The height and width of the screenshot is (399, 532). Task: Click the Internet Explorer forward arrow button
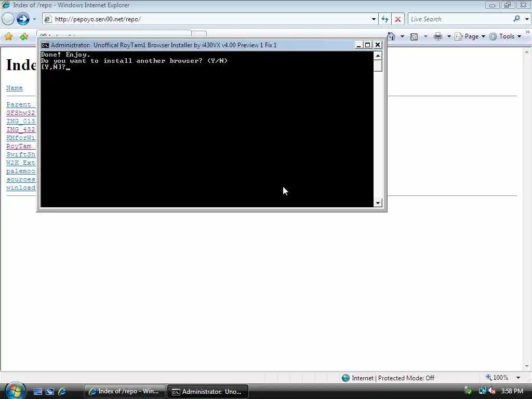[23, 19]
